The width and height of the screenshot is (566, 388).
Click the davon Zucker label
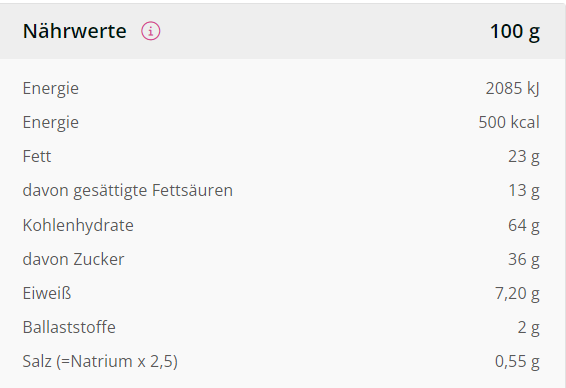(x=73, y=259)
